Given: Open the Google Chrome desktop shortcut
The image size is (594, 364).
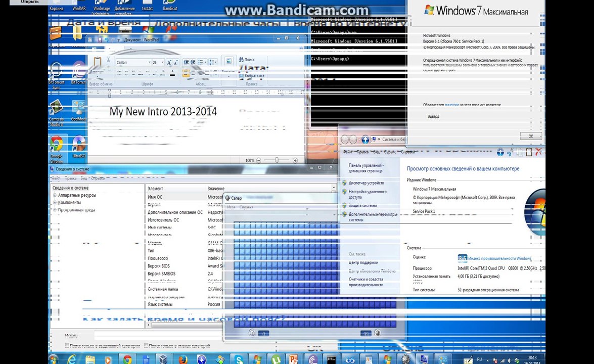Looking at the screenshot, I should 56,150.
